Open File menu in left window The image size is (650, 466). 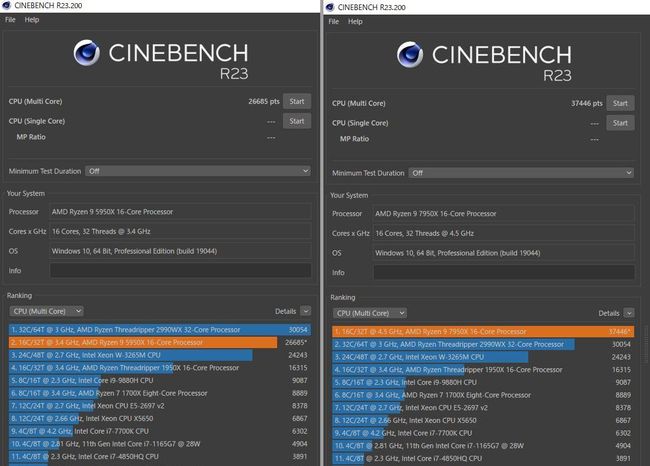point(10,19)
